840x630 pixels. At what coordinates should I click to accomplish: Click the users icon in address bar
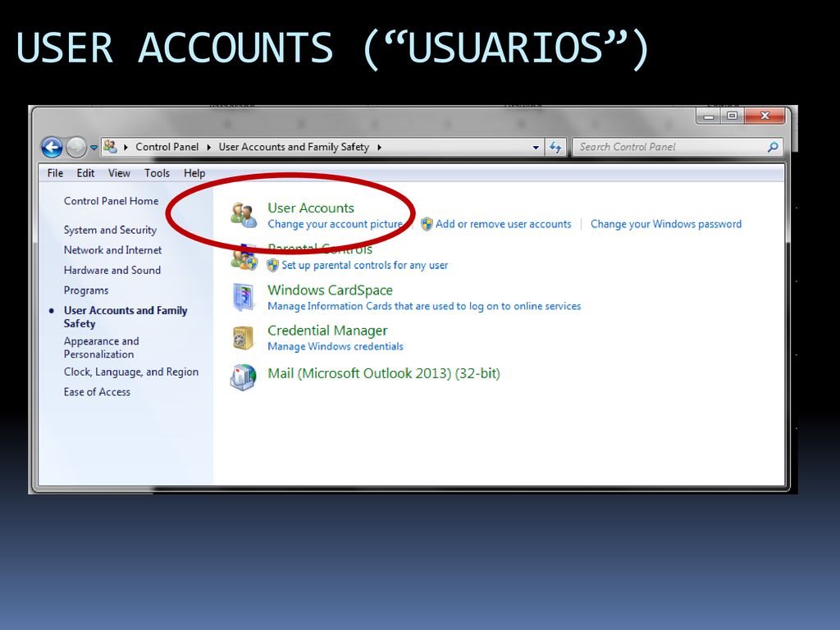tap(111, 147)
